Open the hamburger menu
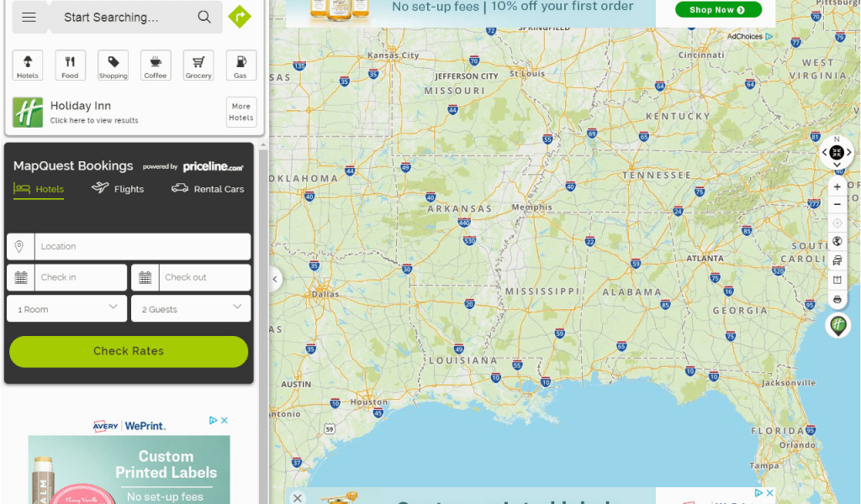The image size is (861, 504). [29, 17]
